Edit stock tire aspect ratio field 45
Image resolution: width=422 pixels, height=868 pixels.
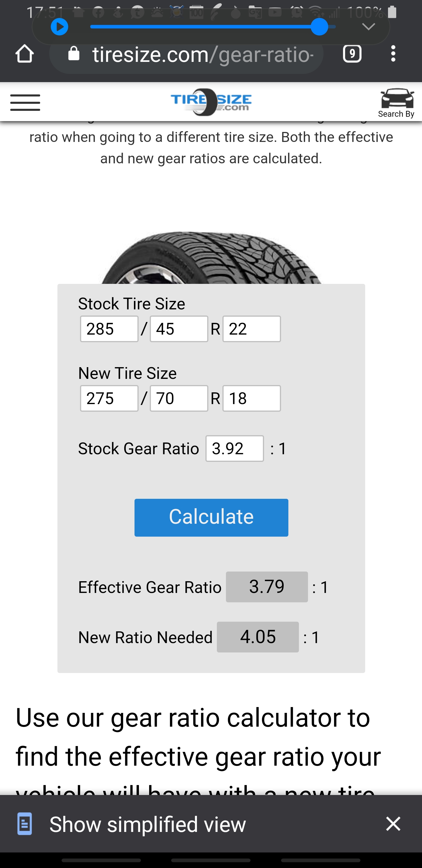click(179, 329)
